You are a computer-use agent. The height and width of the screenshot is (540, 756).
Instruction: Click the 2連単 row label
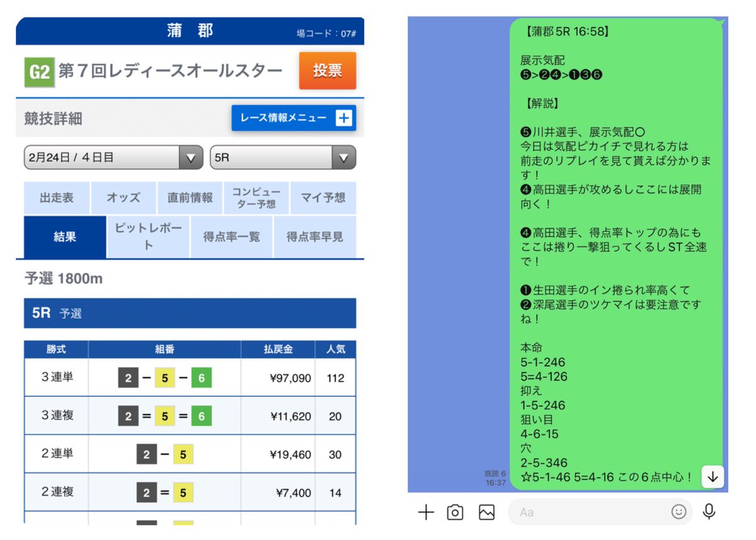click(x=57, y=454)
